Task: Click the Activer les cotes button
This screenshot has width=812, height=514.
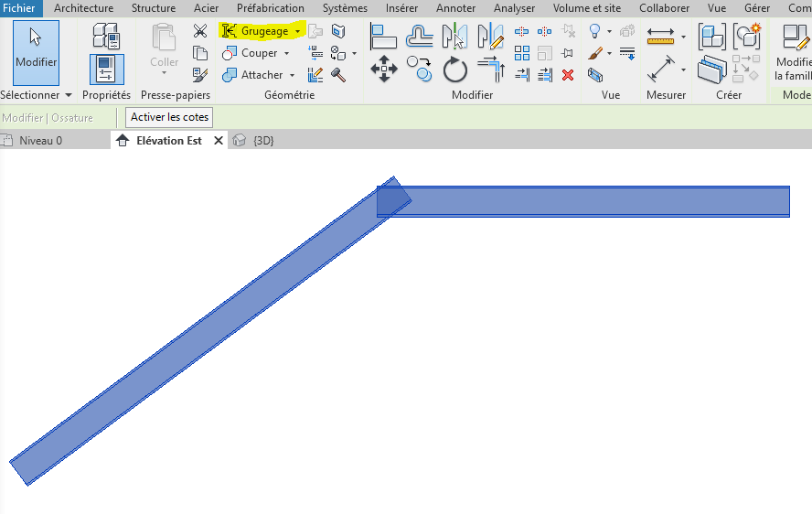Action: click(x=169, y=117)
